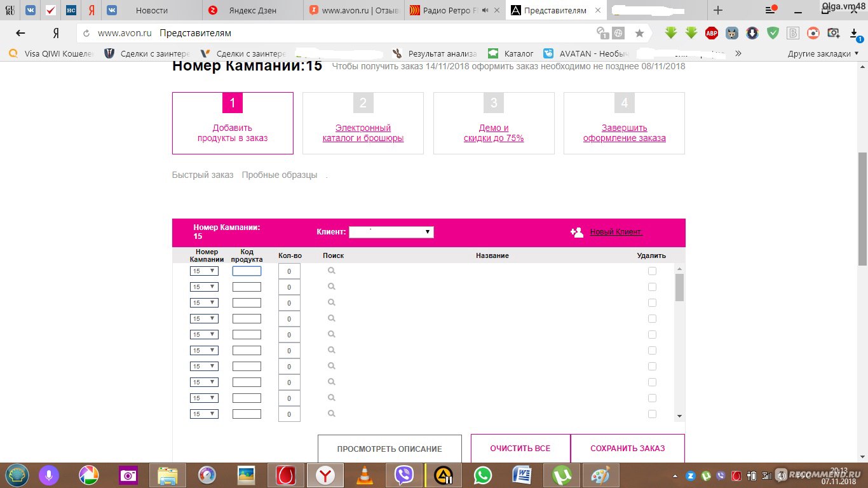Switch to the Радио Ретро FM tab
The image size is (868, 488).
point(454,10)
